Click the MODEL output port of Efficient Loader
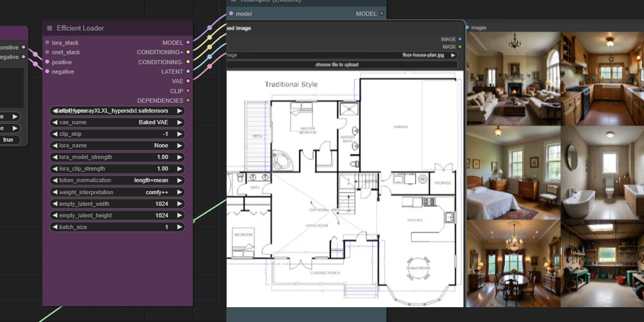The height and width of the screenshot is (322, 644). [188, 43]
